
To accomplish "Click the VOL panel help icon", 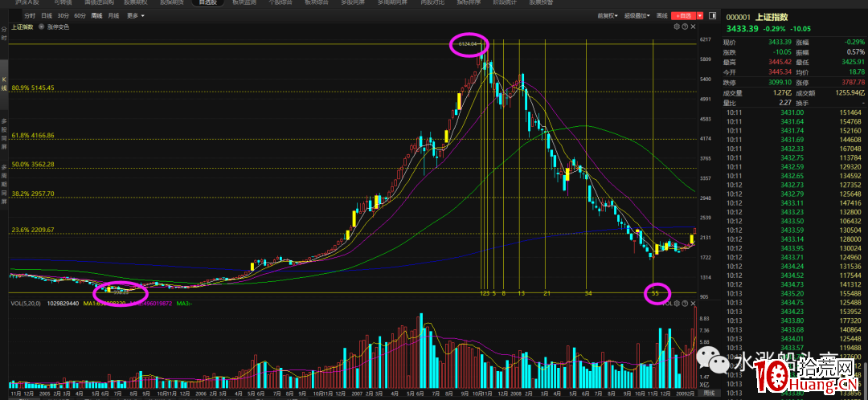I will [x=685, y=303].
